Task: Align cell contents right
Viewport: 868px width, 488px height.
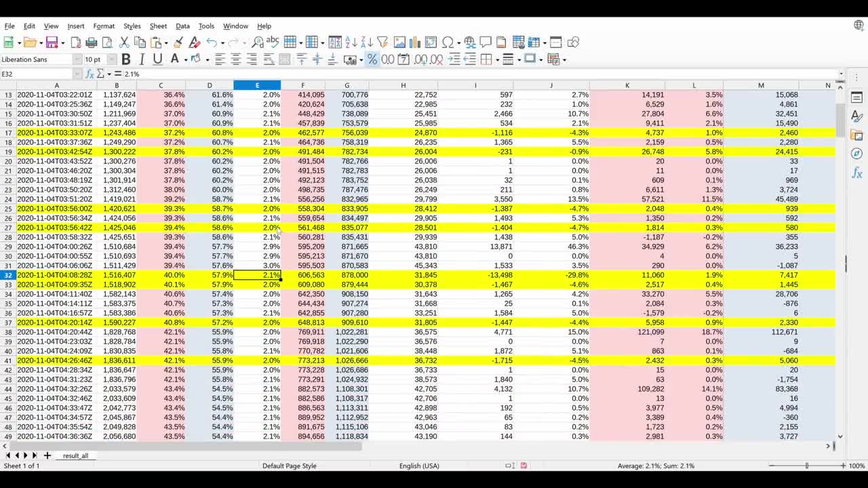Action: 252,60
